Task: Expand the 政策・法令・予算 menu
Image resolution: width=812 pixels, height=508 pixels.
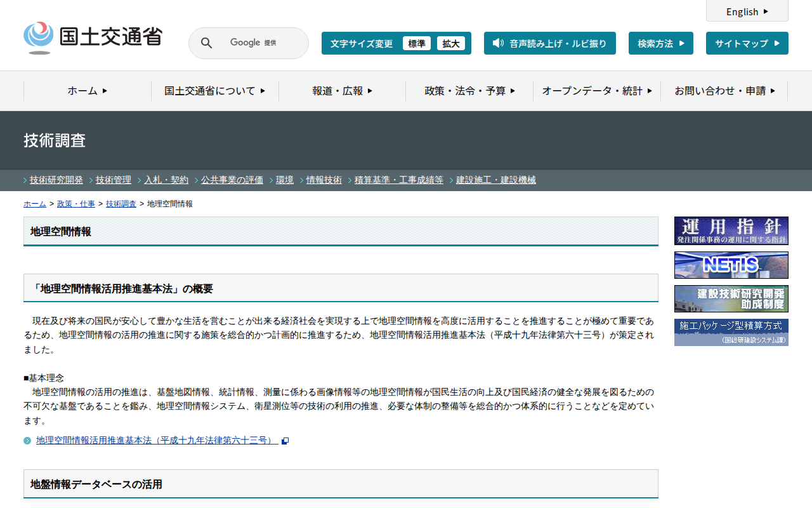Action: (x=469, y=91)
